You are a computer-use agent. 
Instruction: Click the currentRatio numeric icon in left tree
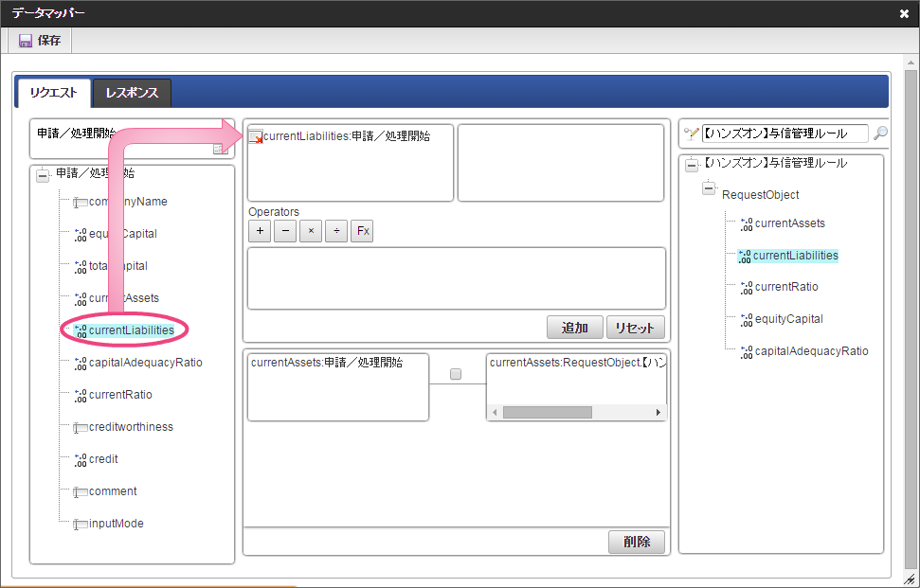[81, 395]
